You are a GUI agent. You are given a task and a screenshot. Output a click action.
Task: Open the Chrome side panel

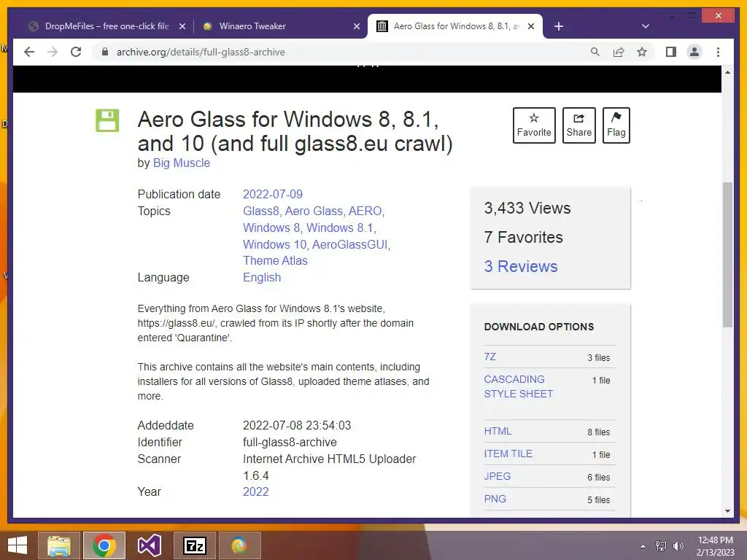[671, 52]
